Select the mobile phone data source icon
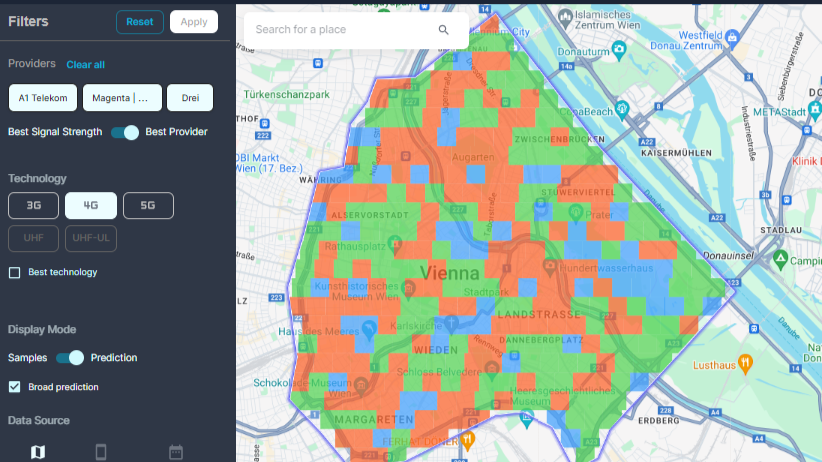This screenshot has width=822, height=462. (x=101, y=452)
